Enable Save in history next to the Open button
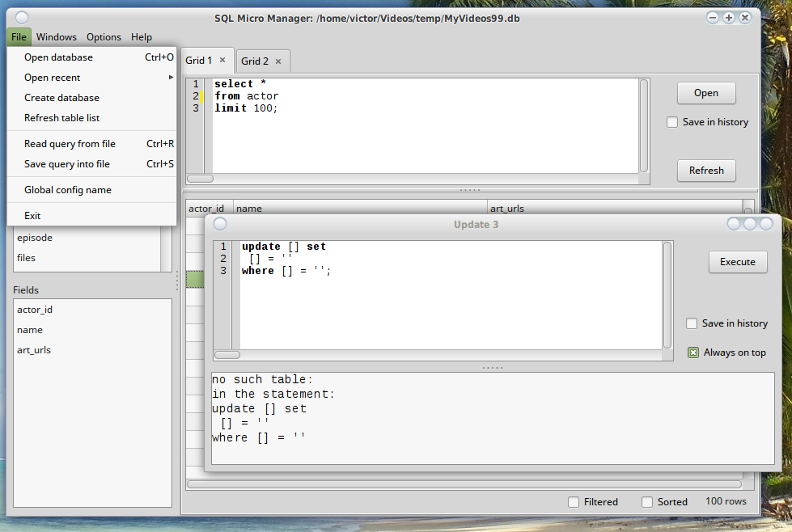The image size is (792, 532). 672,122
